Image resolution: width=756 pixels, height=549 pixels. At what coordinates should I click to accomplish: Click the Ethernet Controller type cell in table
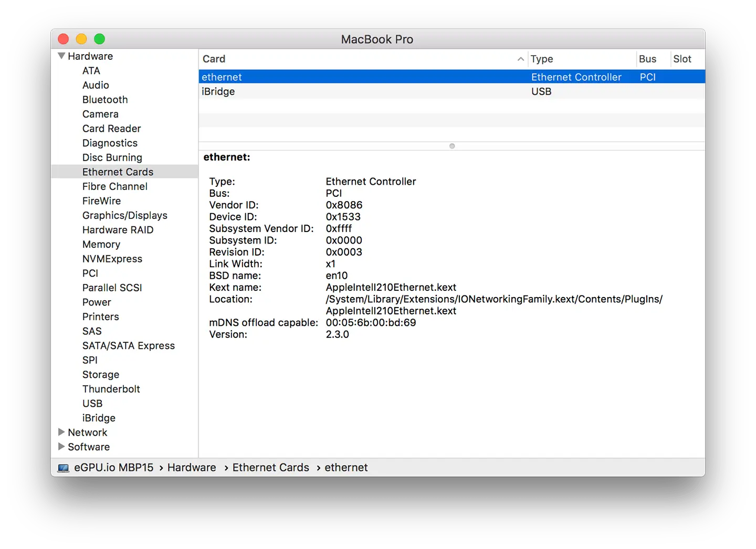[x=576, y=77]
